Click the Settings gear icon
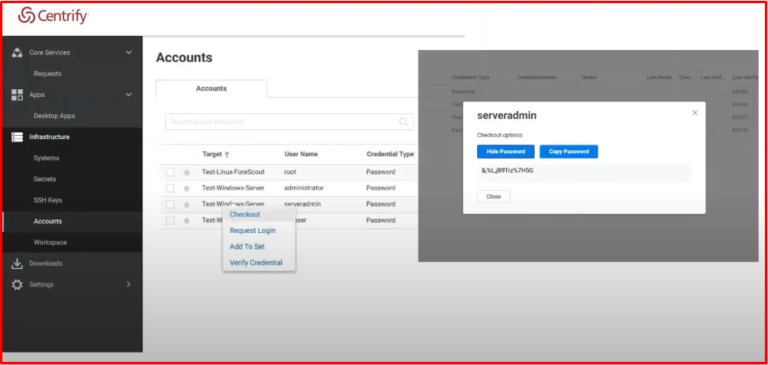Screen dimensions: 768x365 coord(17,285)
